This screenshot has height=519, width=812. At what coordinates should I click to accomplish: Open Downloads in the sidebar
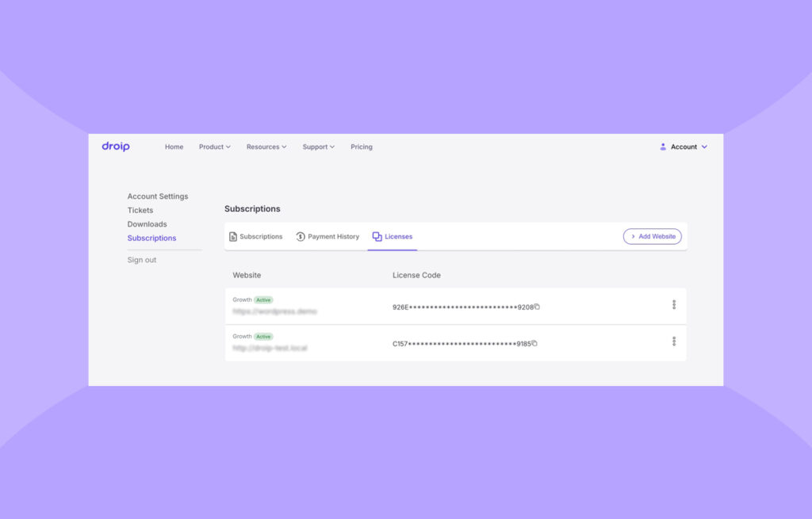[147, 224]
